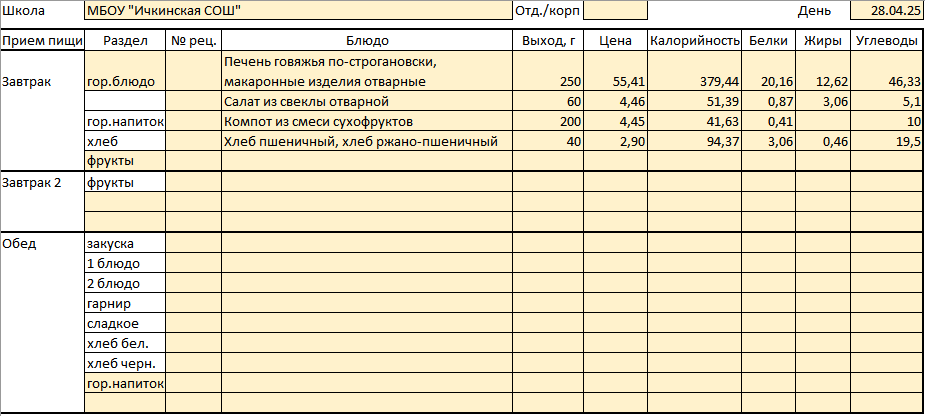Click the Блюдо column header
This screenshot has height=416, width=925.
[x=367, y=41]
